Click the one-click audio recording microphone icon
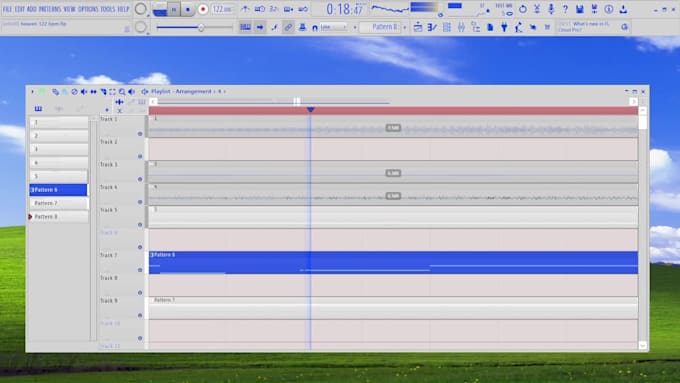Viewport: 680px width, 383px height. pos(551,9)
